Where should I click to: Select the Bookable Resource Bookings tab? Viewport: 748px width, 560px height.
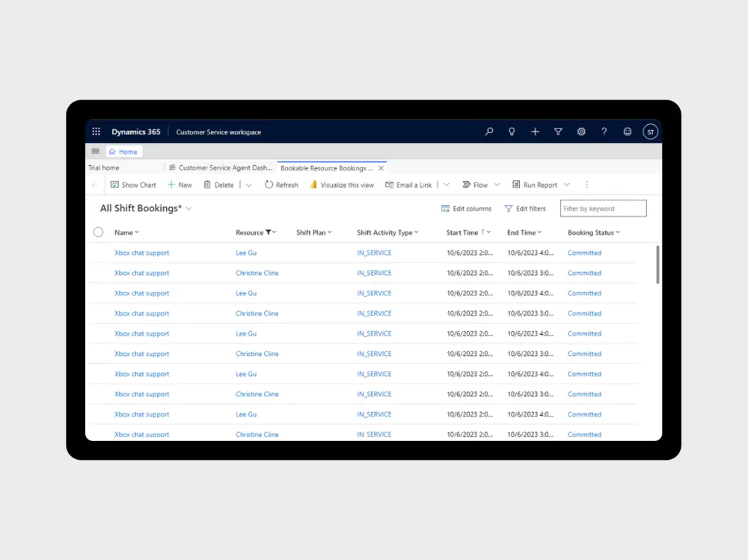327,168
